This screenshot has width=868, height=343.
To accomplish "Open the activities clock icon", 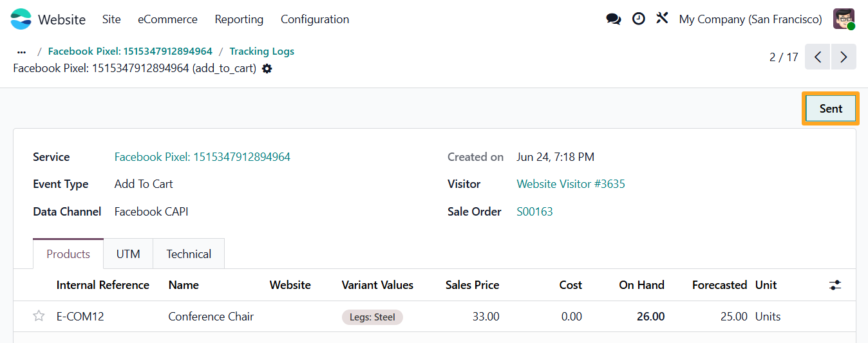I will (638, 19).
